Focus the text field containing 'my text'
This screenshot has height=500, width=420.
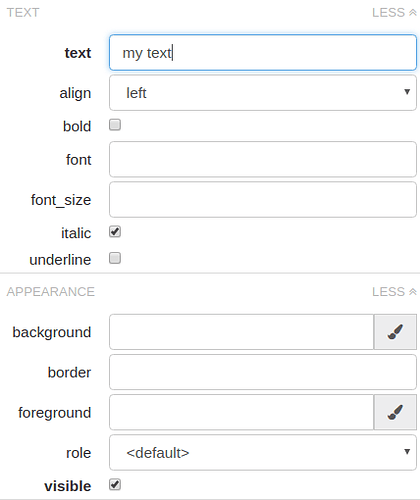point(263,53)
